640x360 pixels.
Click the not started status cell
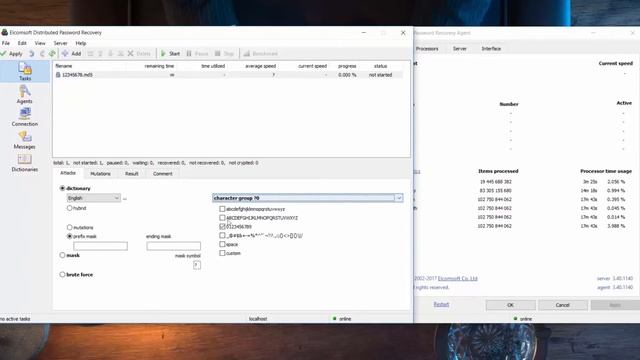(380, 75)
